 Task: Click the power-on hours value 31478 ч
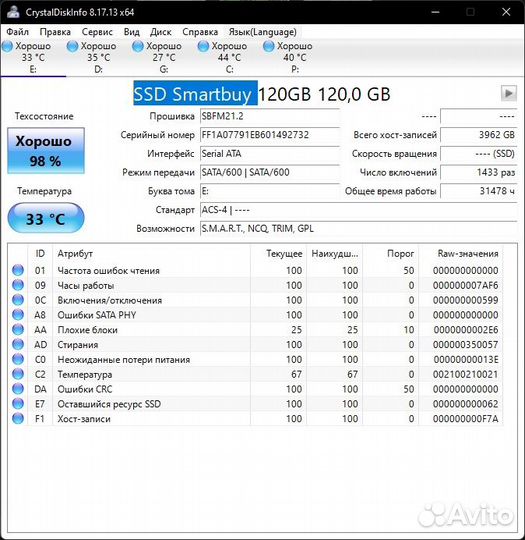[x=478, y=191]
